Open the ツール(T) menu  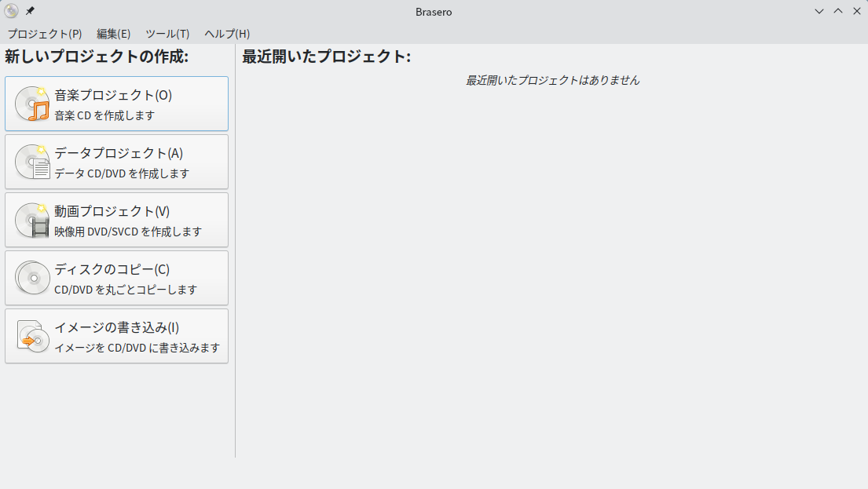click(167, 34)
